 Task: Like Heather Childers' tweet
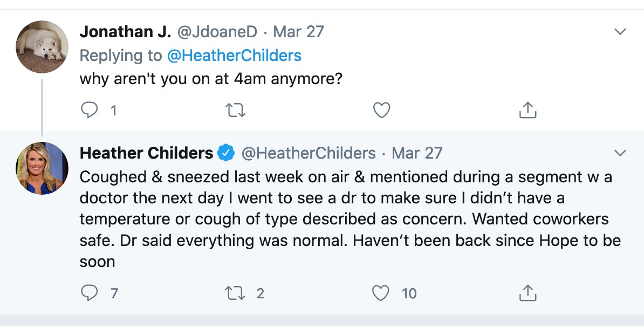click(x=380, y=293)
